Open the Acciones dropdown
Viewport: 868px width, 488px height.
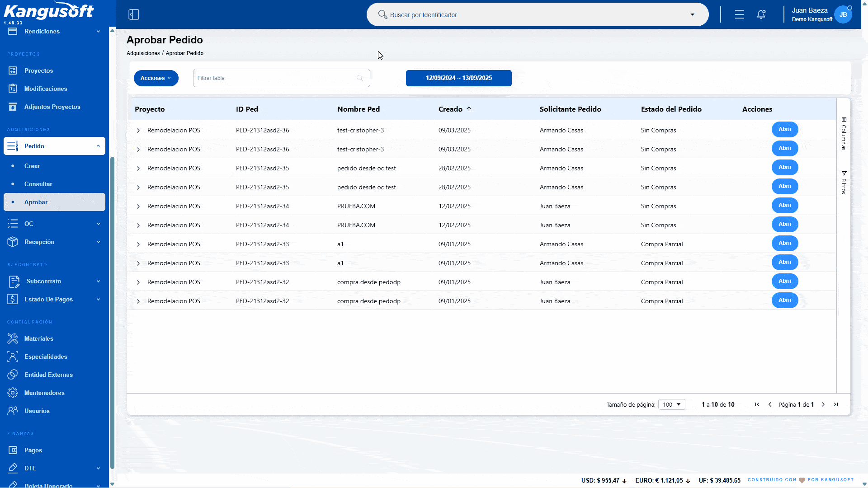point(156,78)
